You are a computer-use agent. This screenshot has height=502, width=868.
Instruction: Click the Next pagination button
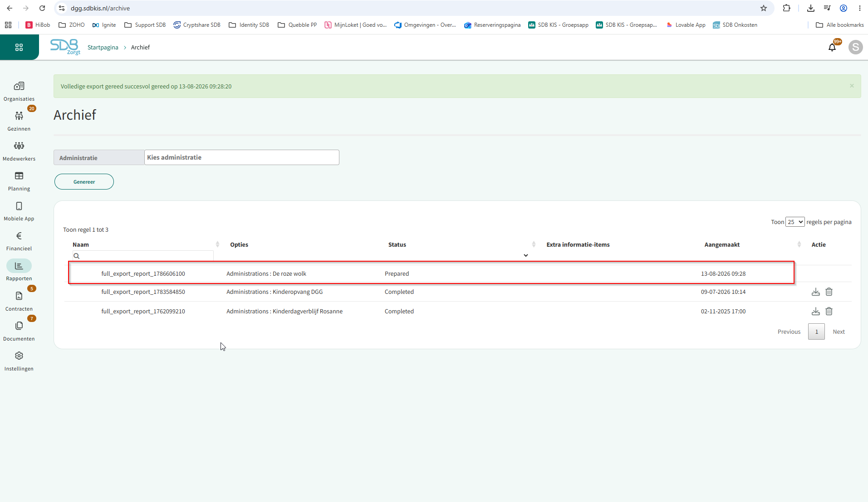pos(839,331)
